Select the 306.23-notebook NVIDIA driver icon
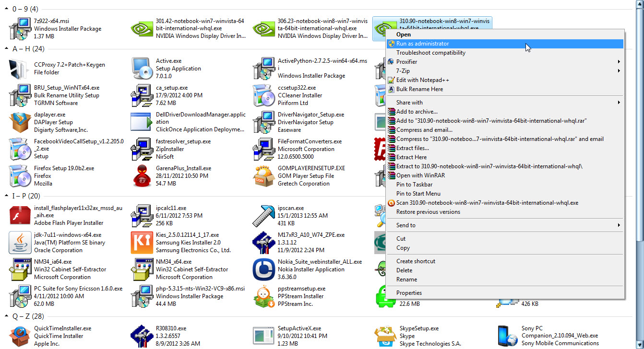The width and height of the screenshot is (644, 349). point(263,29)
